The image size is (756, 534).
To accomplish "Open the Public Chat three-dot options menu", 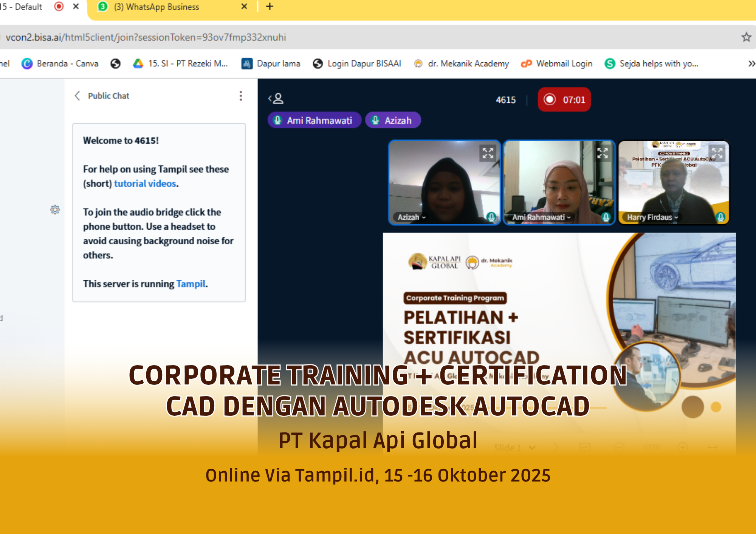I will (x=241, y=96).
